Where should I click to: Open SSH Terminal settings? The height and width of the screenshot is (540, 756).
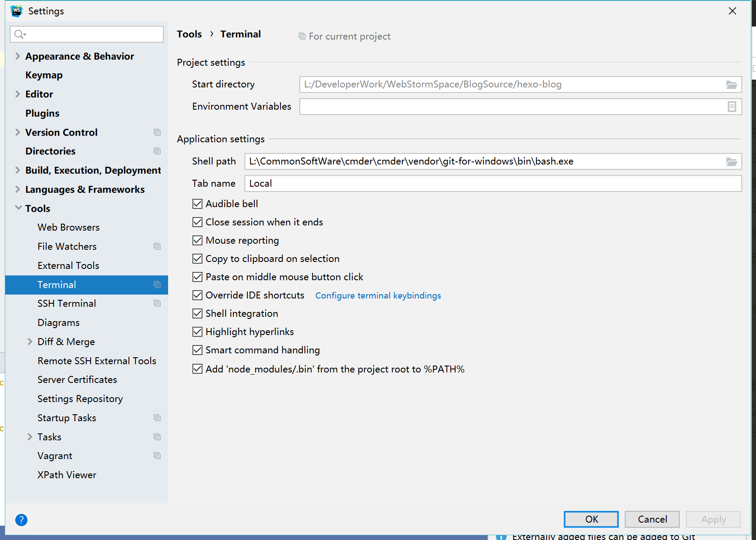coord(67,303)
